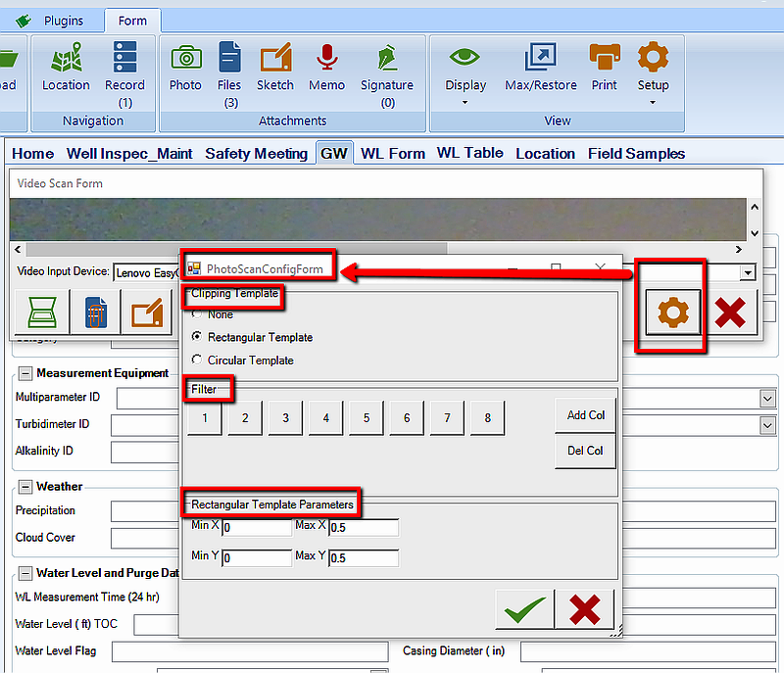Select the None clipping template option

tap(198, 314)
